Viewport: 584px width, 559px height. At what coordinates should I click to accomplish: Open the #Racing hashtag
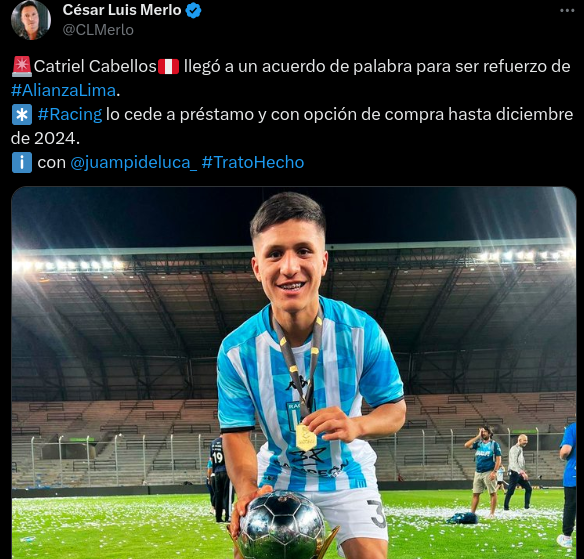tap(70, 114)
